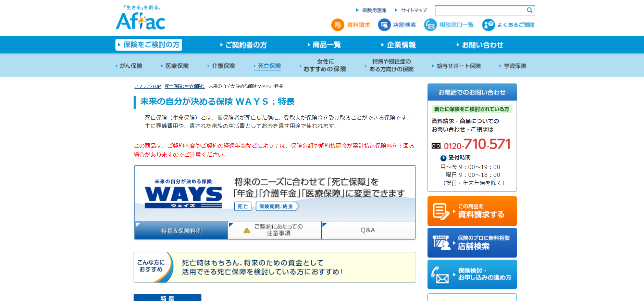Open 学資保険 submenu item
Image resolution: width=644 pixels, height=301 pixels.
click(513, 66)
